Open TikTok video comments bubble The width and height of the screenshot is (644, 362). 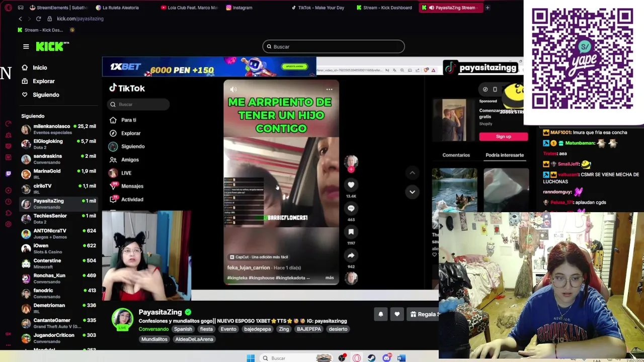click(x=351, y=208)
